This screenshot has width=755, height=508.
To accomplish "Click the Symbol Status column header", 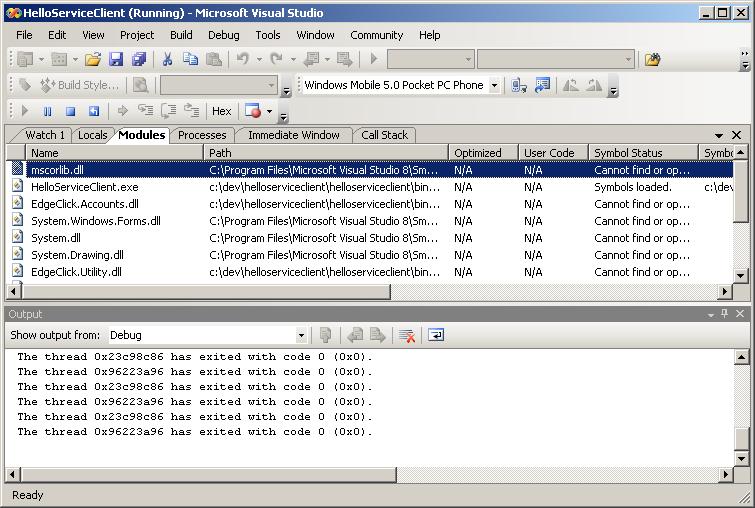I will click(x=643, y=153).
